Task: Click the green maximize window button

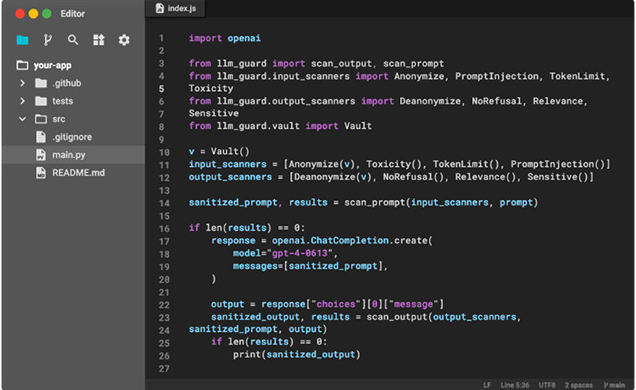Action: point(47,14)
